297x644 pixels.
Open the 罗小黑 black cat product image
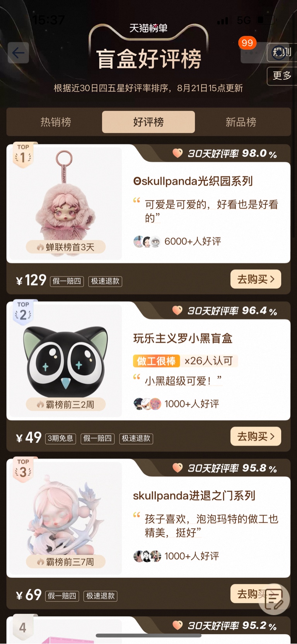tap(66, 361)
